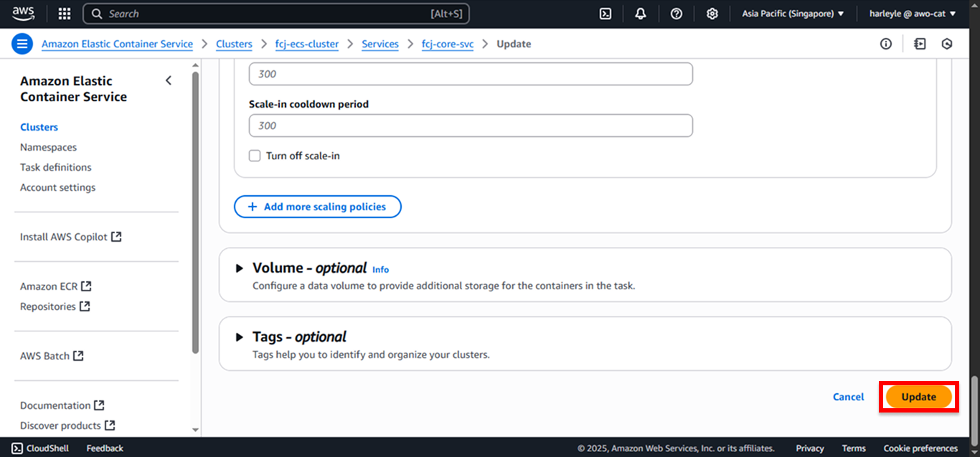
Task: Open the harleyle account dropdown
Action: (x=912, y=14)
